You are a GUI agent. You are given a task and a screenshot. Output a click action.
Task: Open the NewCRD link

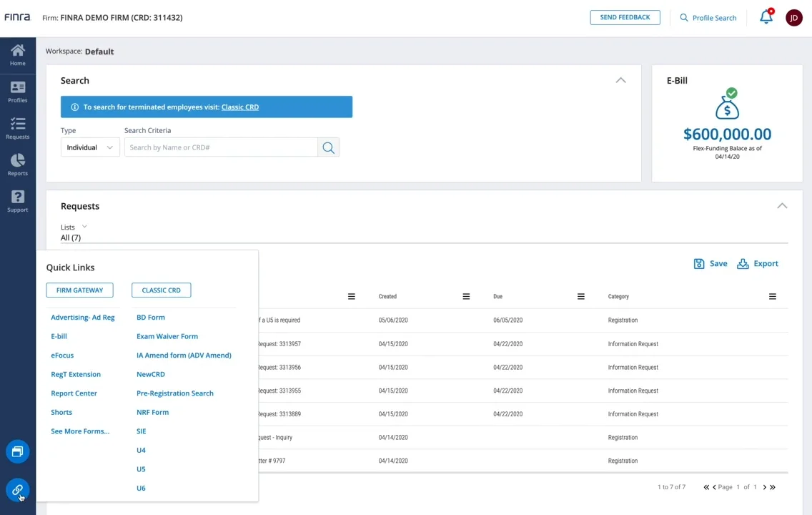click(x=151, y=374)
